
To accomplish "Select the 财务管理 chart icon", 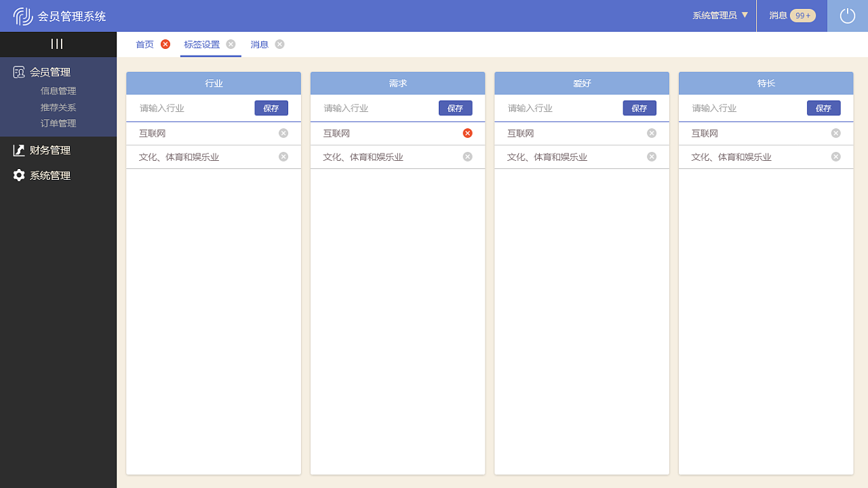I will 18,150.
